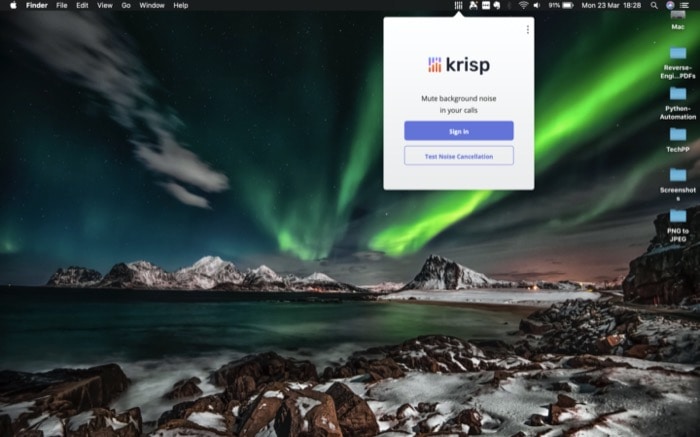Activate Siri from the menu bar
This screenshot has height=437, width=700.
pyautogui.click(x=670, y=5)
